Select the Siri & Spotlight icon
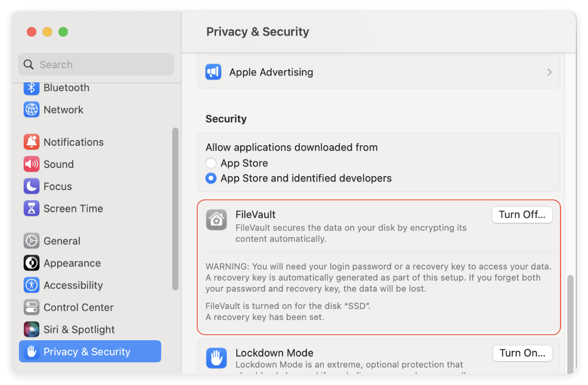588x385 pixels. tap(31, 329)
